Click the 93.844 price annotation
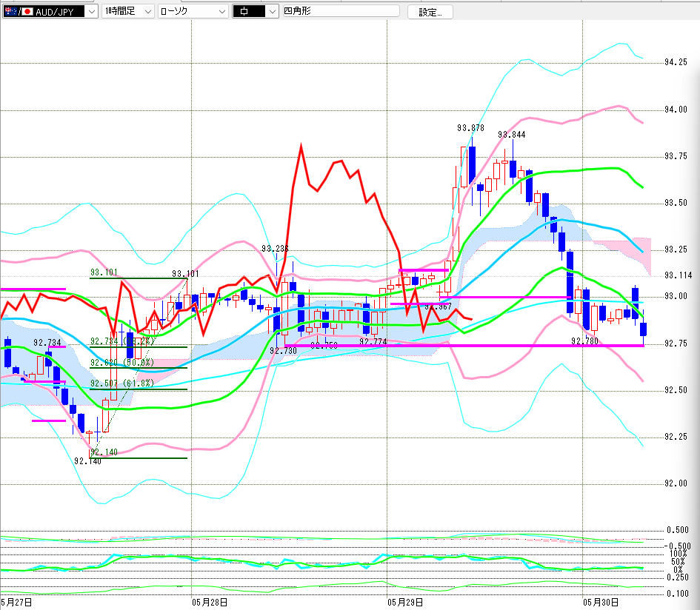Image resolution: width=700 pixels, height=610 pixels. 512,135
